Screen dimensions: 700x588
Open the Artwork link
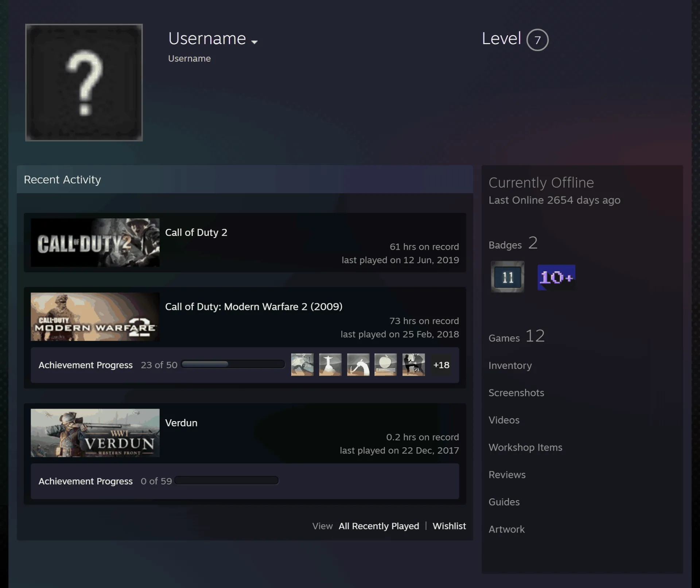click(x=506, y=529)
